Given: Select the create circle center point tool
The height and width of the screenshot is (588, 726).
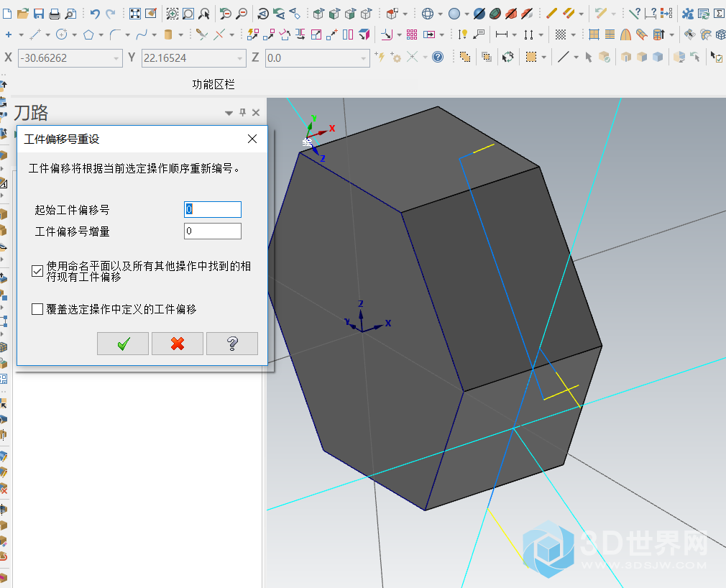Looking at the screenshot, I should [x=62, y=35].
